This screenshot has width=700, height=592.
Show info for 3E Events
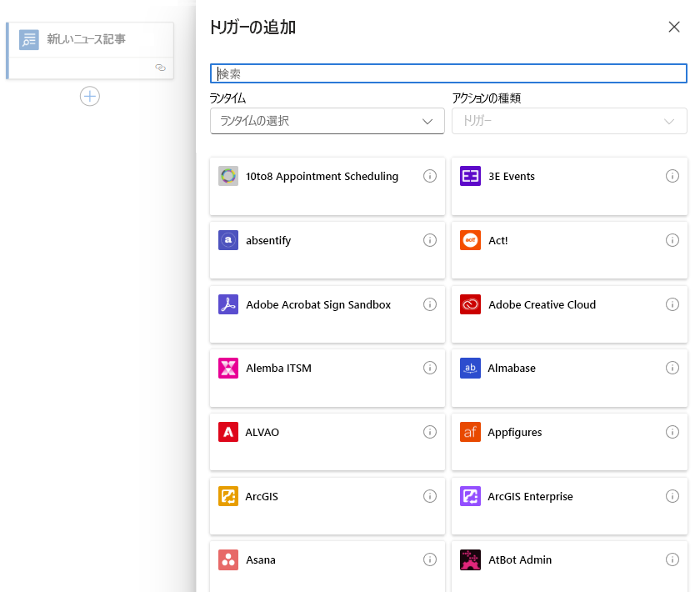(x=672, y=176)
